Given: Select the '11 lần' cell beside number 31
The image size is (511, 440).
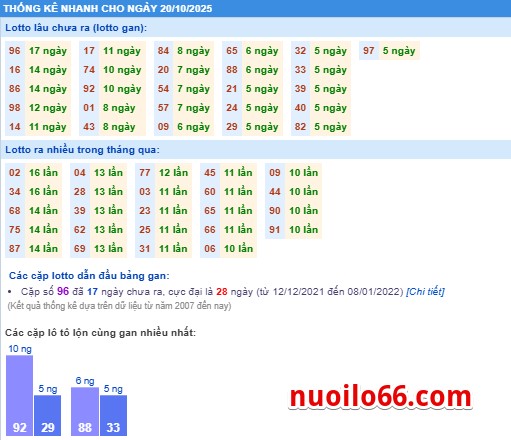Looking at the screenshot, I should pos(174,249).
